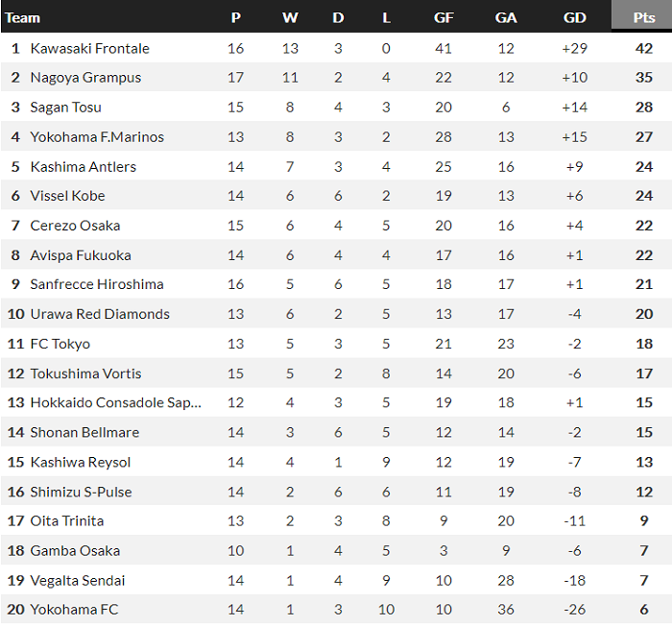The width and height of the screenshot is (672, 626).
Task: Open Kashima Antlers team link
Action: 84,167
